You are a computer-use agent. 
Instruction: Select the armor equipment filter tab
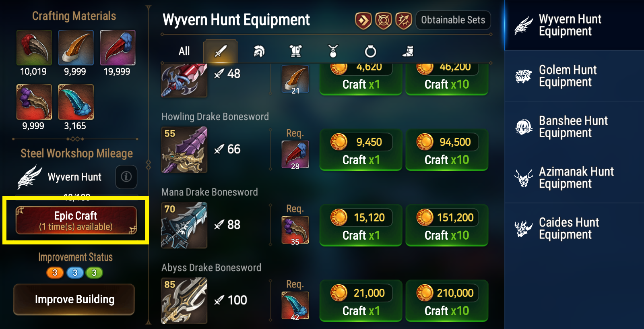[296, 51]
